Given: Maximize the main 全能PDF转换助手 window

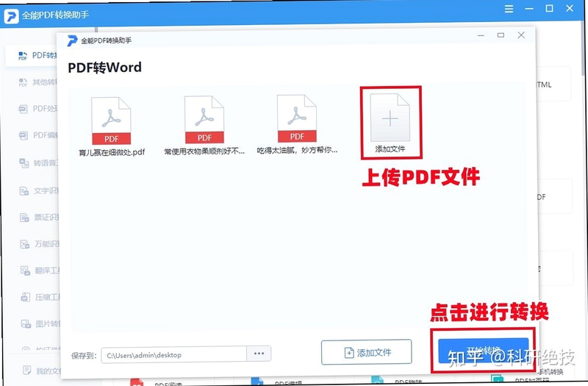Looking at the screenshot, I should 549,8.
